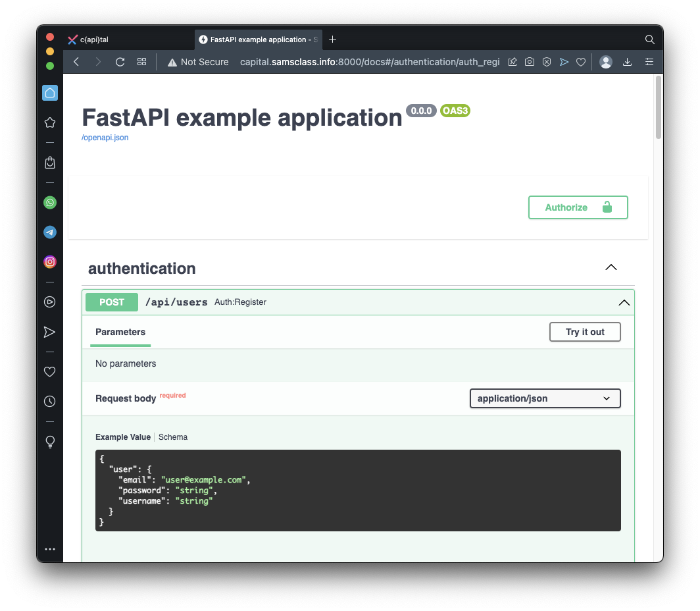
Task: Open the History clock icon in sidebar
Action: coord(50,402)
